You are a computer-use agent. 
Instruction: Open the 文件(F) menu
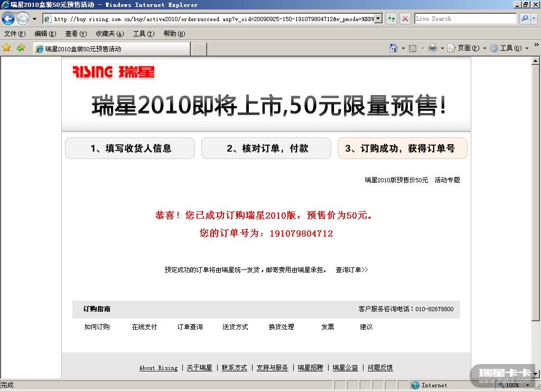pos(14,34)
